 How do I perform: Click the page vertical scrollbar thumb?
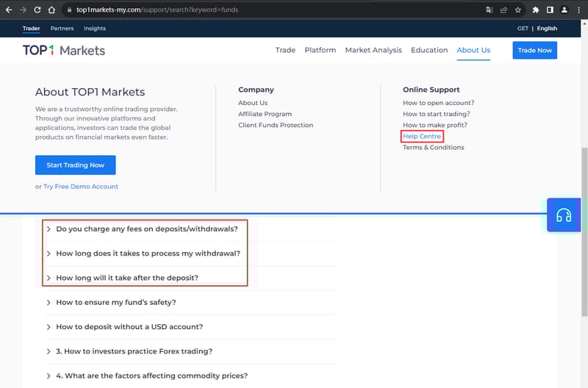[584, 231]
